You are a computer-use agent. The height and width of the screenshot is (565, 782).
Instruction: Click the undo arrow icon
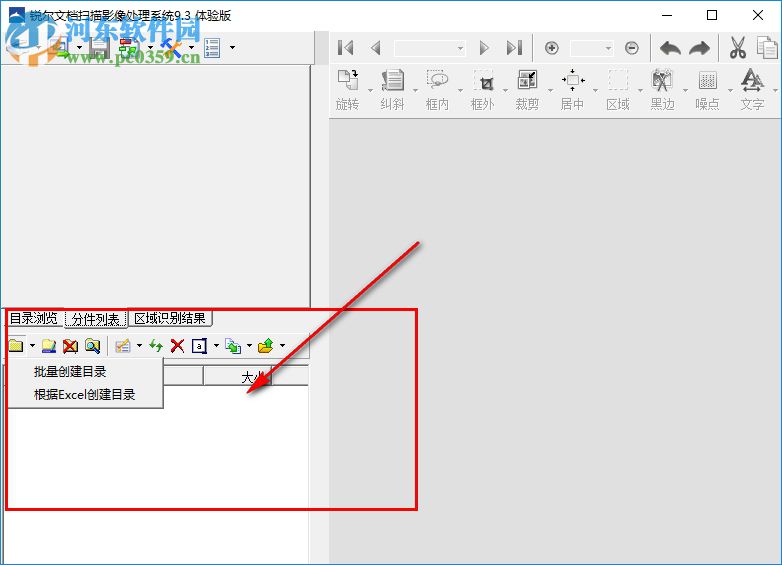(670, 48)
